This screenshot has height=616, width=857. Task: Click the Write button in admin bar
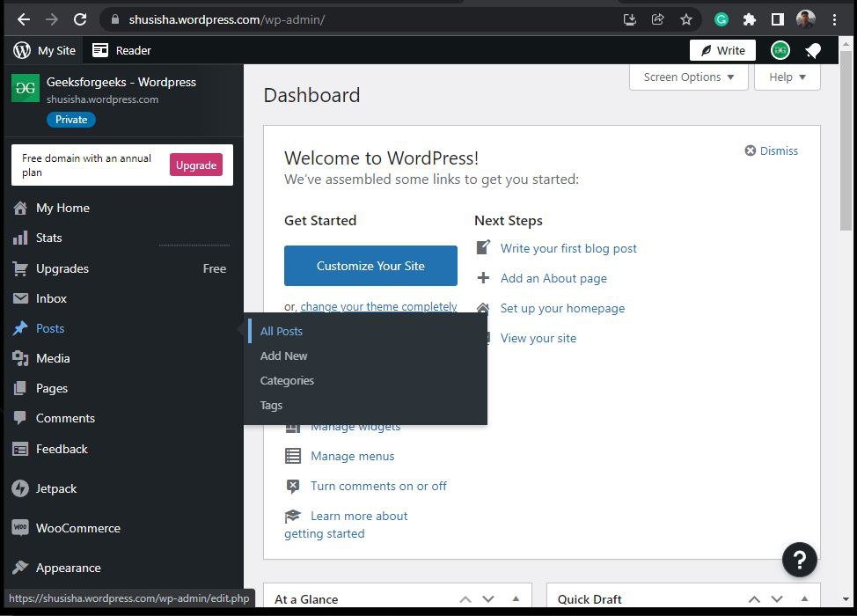[722, 51]
